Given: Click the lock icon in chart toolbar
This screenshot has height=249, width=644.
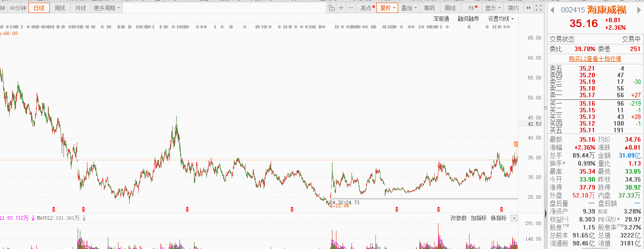Looking at the screenshot, I should (331, 8).
